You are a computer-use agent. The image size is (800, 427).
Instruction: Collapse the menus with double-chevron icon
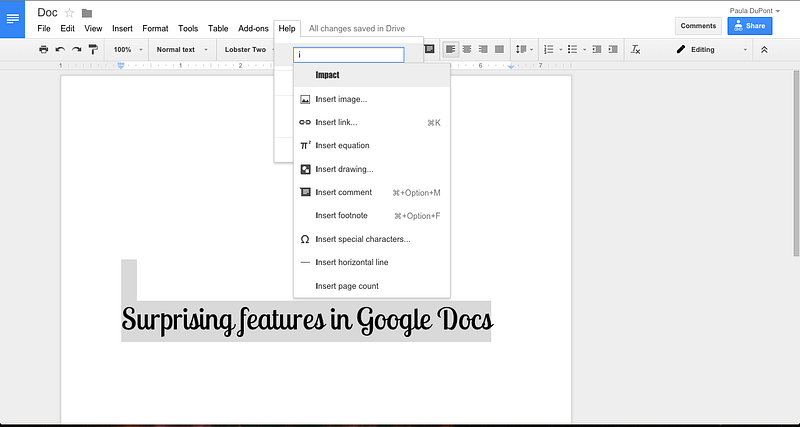765,49
